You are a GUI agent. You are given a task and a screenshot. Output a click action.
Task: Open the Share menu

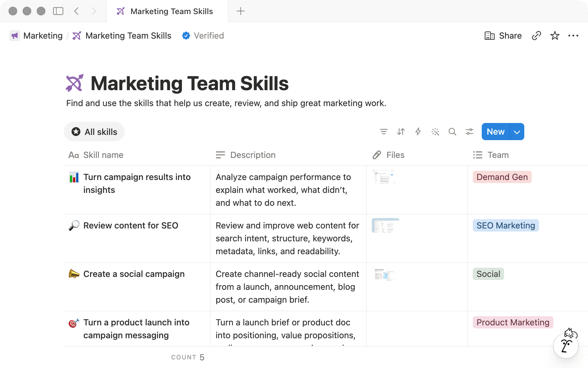coord(503,36)
